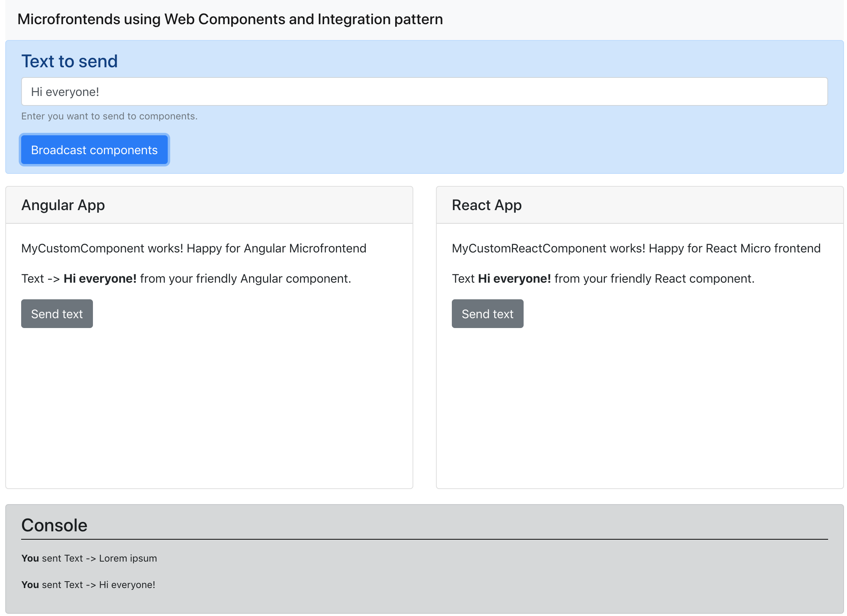Select the Text to send heading
This screenshot has width=847, height=616.
pyautogui.click(x=70, y=61)
